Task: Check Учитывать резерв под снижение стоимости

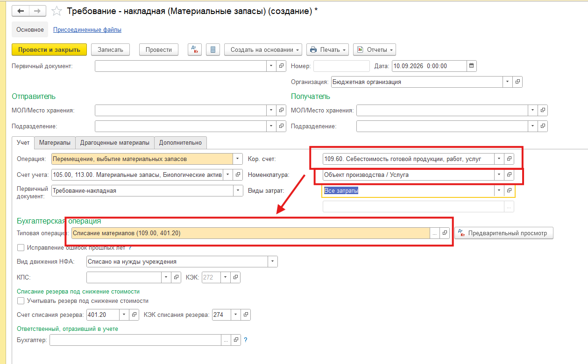Action: click(x=20, y=301)
